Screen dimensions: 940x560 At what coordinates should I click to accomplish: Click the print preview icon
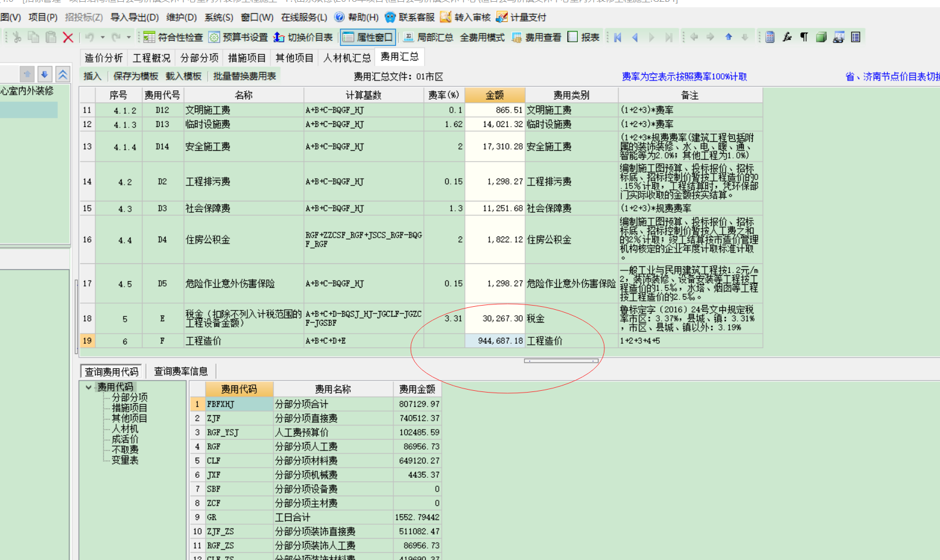[x=839, y=37]
